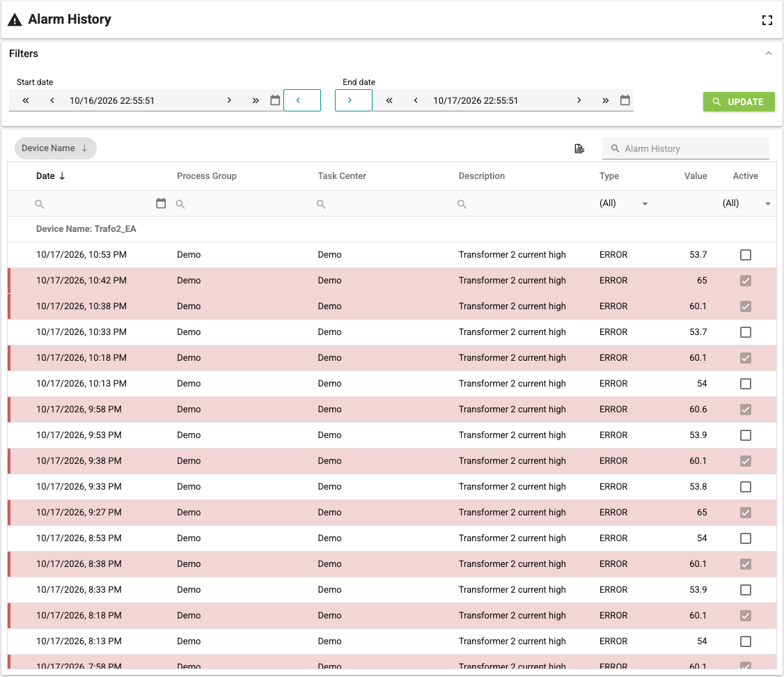This screenshot has height=677, width=784.
Task: Open the Active column (All) filter dropdown
Action: click(746, 203)
